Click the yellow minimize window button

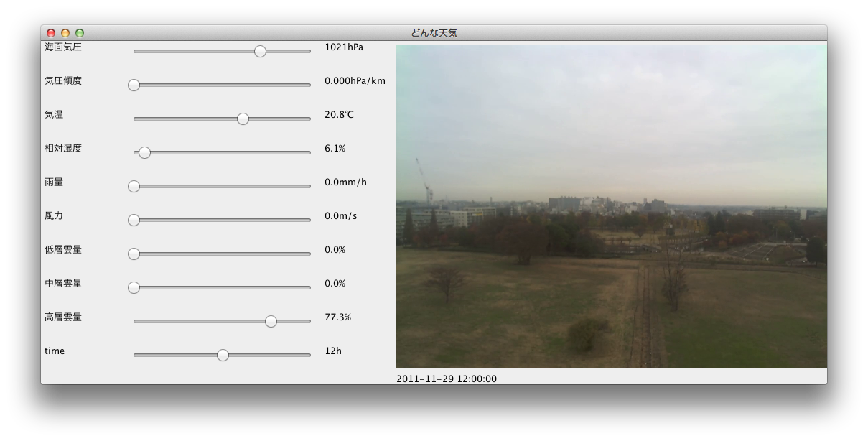pyautogui.click(x=65, y=33)
